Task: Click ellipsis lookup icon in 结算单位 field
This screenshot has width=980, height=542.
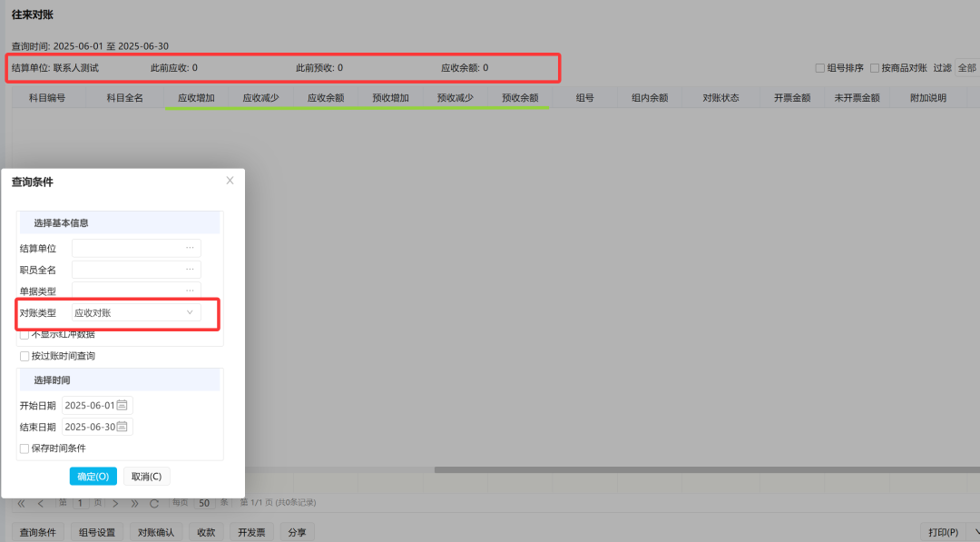Action: point(190,248)
